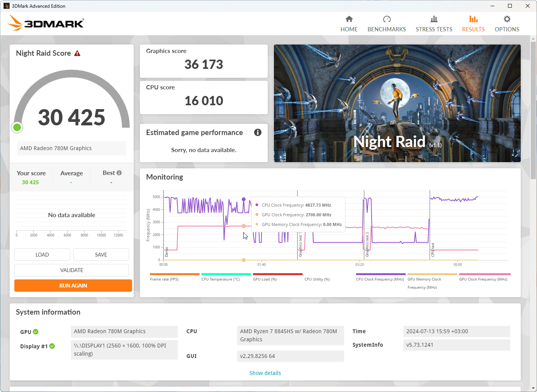
Task: Click the SAVE button
Action: pos(101,255)
